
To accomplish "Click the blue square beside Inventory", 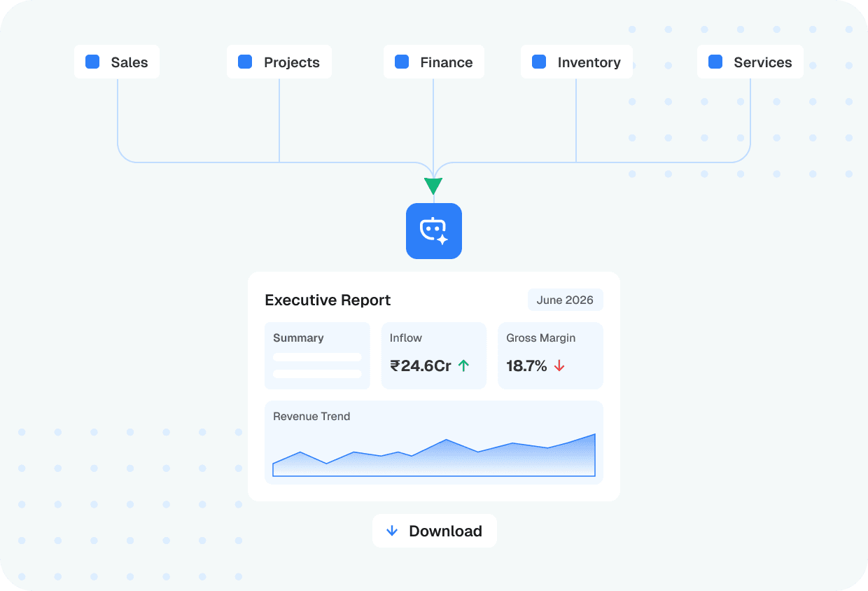I will (x=539, y=62).
